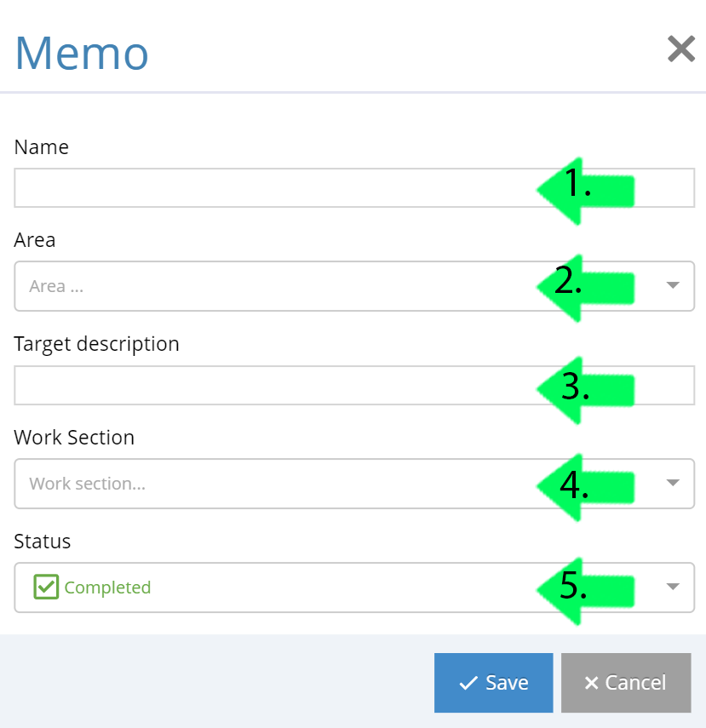Image resolution: width=706 pixels, height=728 pixels.
Task: Select the Completed status text
Action: coord(107,588)
